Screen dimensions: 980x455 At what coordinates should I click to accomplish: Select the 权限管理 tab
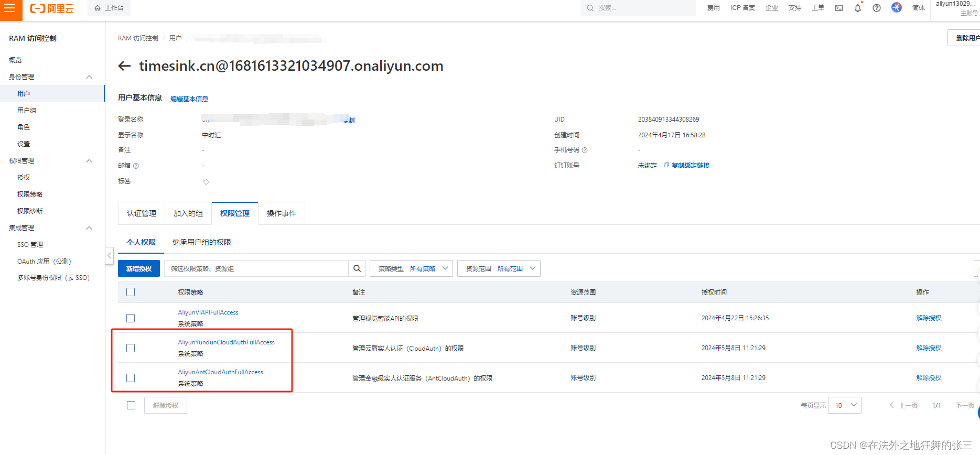coord(235,213)
